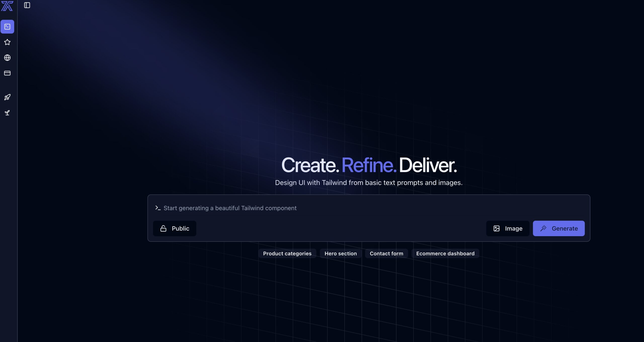The image size is (644, 342).
Task: Choose the Contact form suggestion chip
Action: [x=386, y=253]
